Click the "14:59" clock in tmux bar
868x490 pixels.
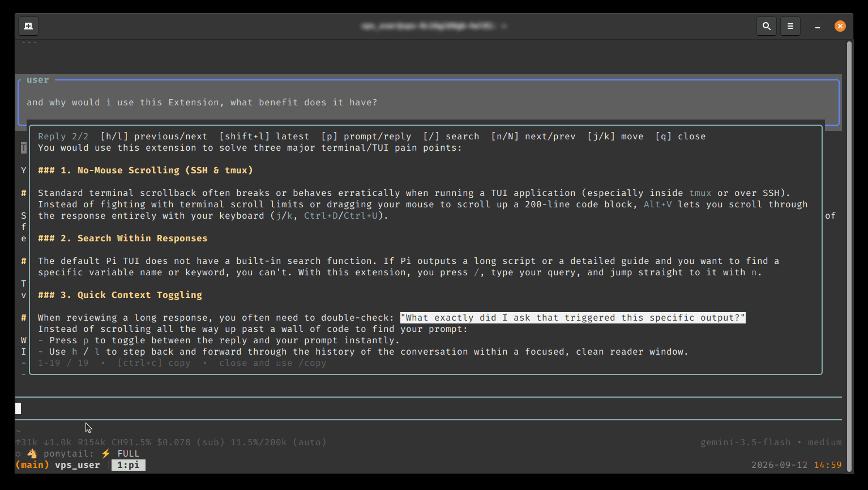click(x=828, y=465)
